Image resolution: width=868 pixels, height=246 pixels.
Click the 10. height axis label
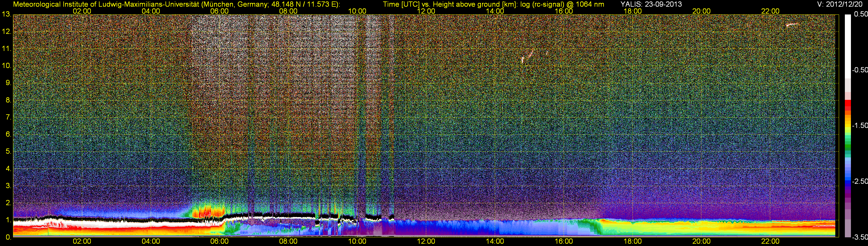(x=6, y=66)
